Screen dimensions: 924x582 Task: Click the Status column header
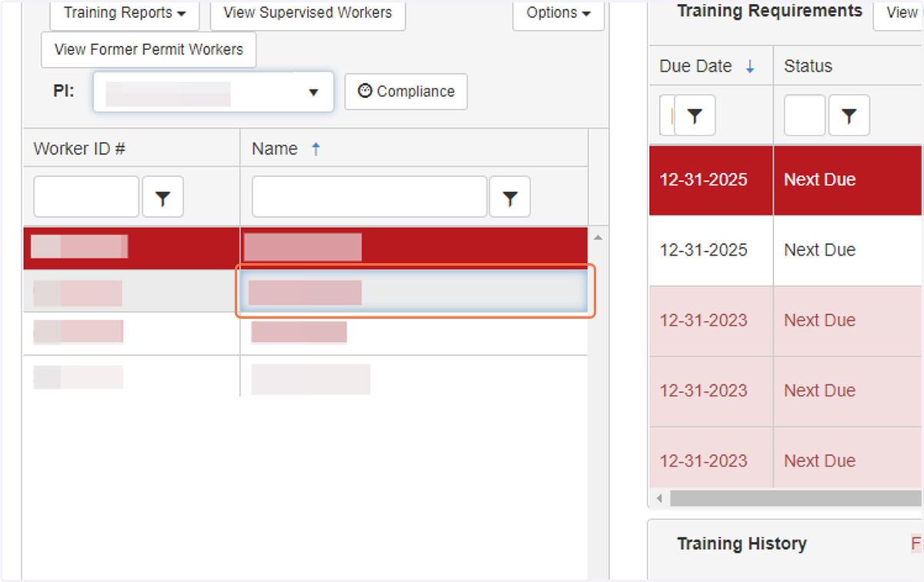(808, 66)
